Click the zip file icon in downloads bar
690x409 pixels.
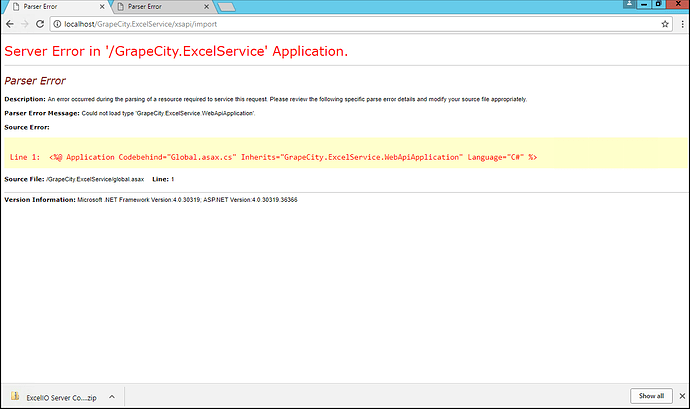click(16, 396)
